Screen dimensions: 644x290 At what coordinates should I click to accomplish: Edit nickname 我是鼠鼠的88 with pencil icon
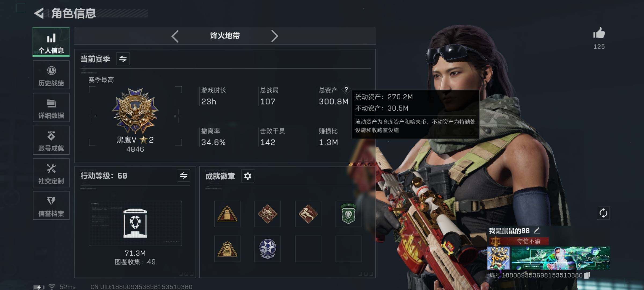(537, 231)
